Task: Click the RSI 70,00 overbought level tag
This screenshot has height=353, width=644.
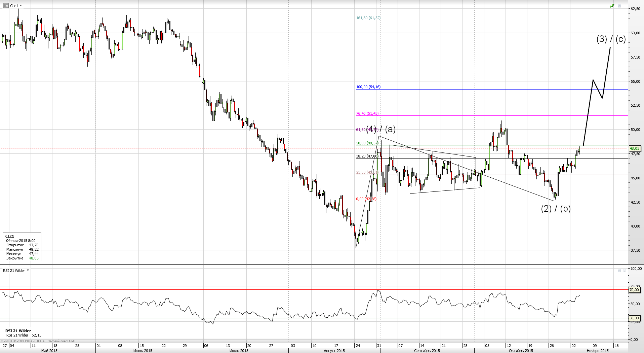Action: 634,290
